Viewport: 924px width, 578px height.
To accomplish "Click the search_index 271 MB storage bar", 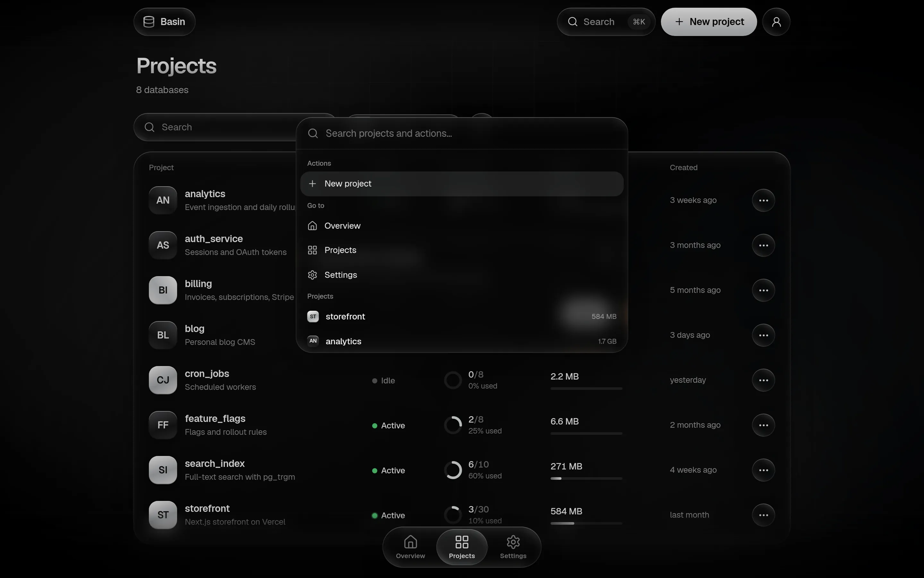I will [x=586, y=478].
